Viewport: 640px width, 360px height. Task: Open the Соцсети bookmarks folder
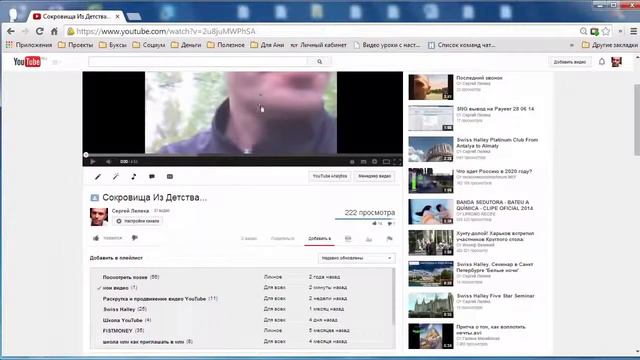click(x=149, y=45)
